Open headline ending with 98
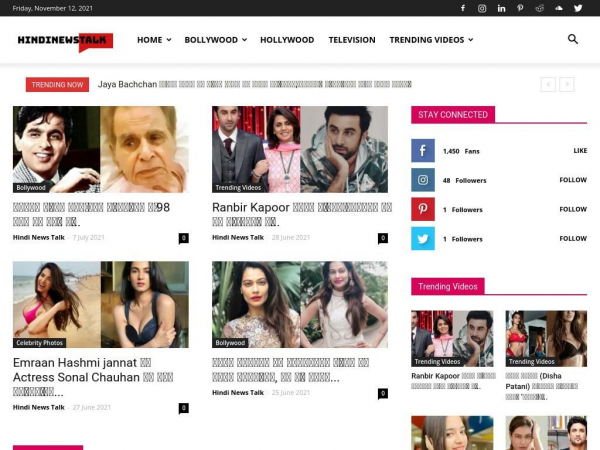This screenshot has width=600, height=450. [91, 214]
